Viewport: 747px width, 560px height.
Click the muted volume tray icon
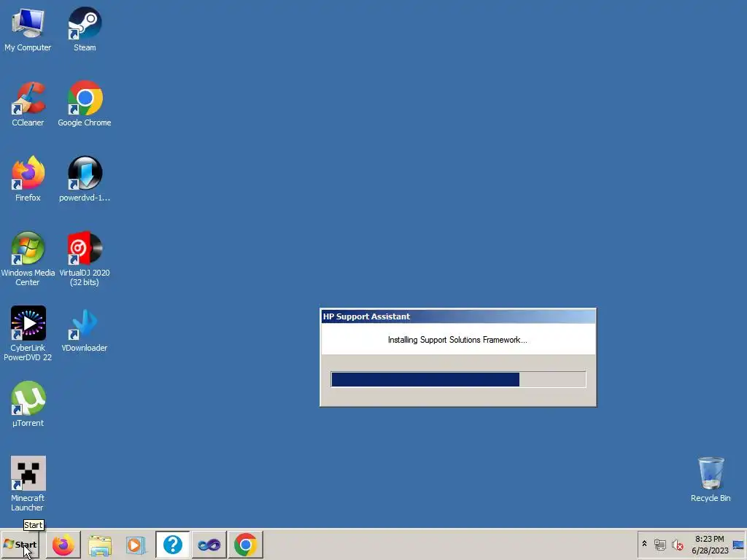click(677, 544)
